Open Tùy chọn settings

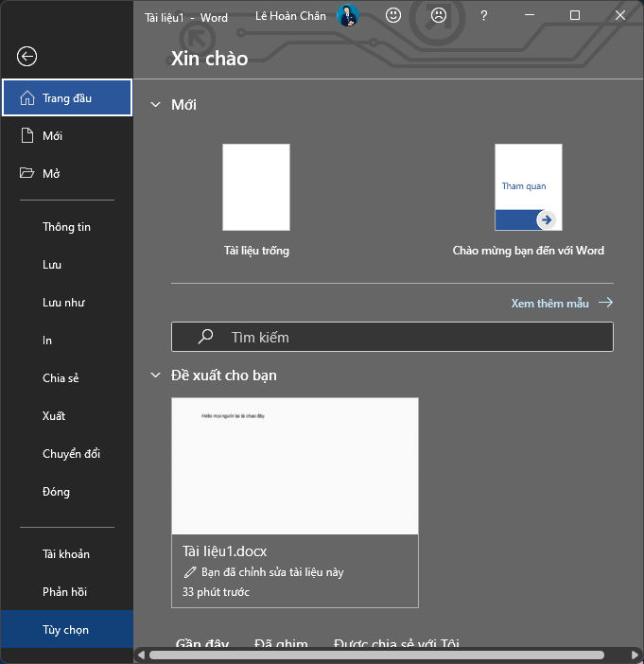coord(65,630)
